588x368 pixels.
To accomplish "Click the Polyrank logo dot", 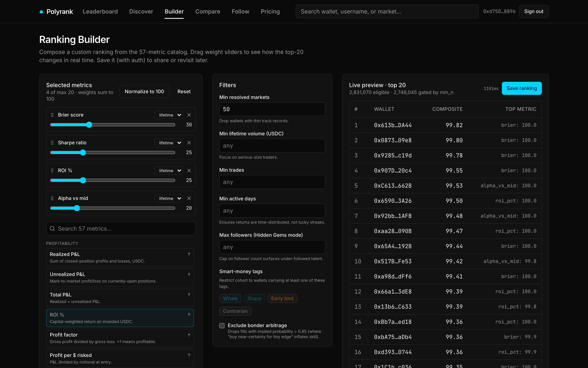I will tap(41, 12).
